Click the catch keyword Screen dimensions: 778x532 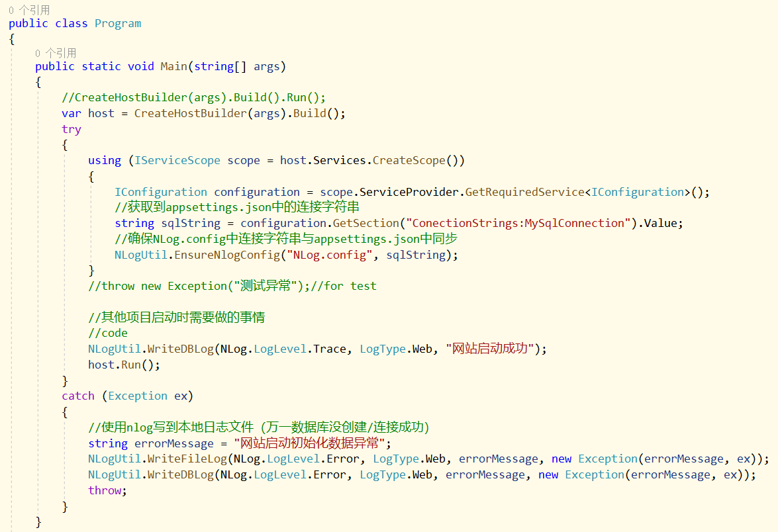(77, 396)
